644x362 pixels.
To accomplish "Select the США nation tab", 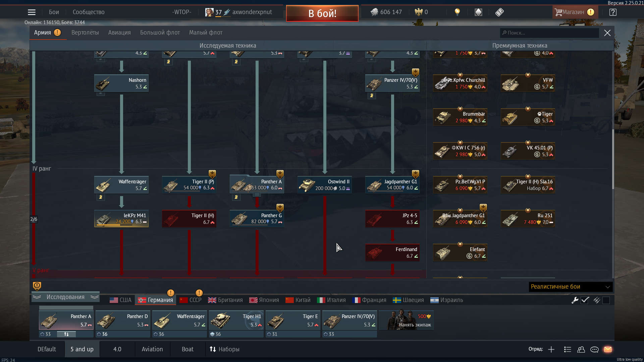I will [121, 300].
